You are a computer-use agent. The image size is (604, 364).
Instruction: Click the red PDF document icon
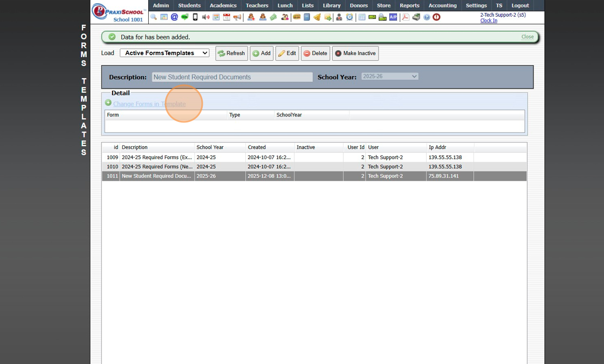point(405,17)
